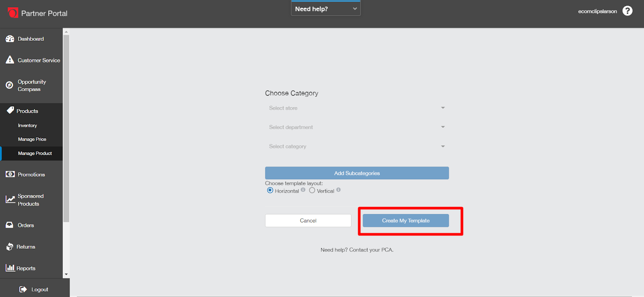
Task: Click the Choose Category heading
Action: tap(291, 93)
